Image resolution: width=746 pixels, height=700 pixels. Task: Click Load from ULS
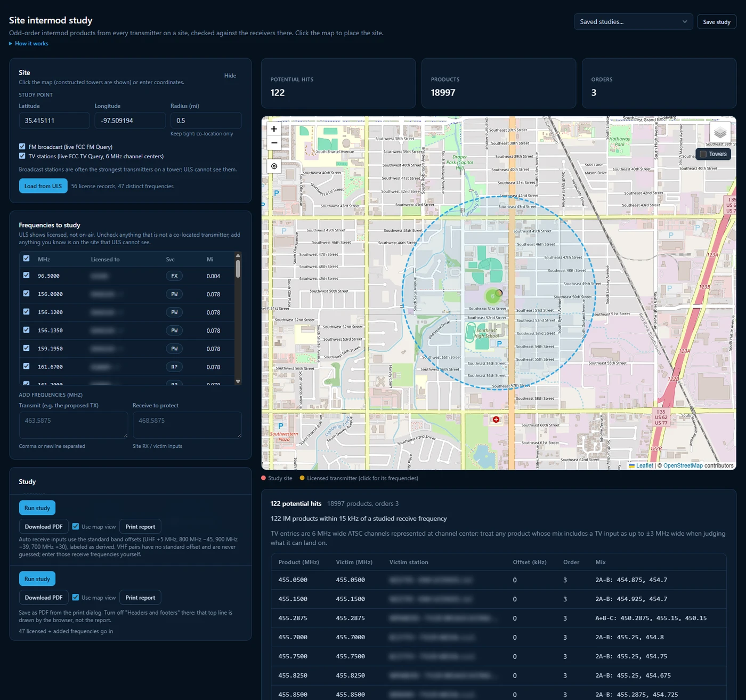pos(43,186)
